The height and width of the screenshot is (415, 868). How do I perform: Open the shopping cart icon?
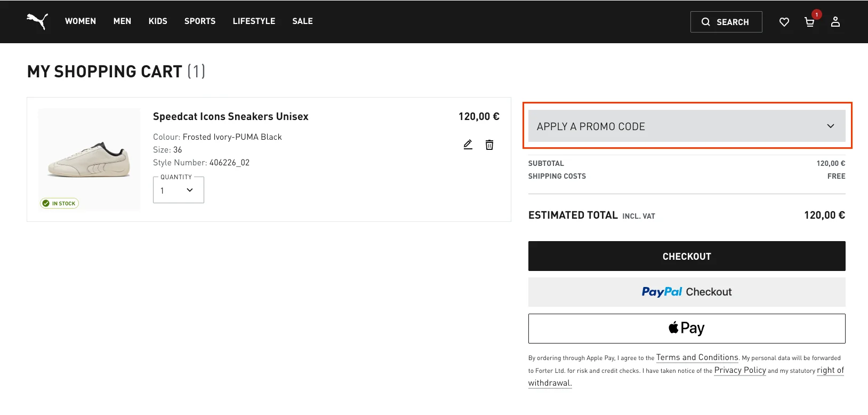(809, 22)
